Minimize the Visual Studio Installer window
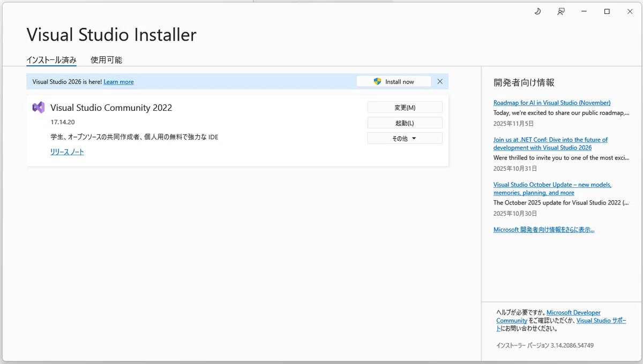The height and width of the screenshot is (364, 643). [584, 11]
